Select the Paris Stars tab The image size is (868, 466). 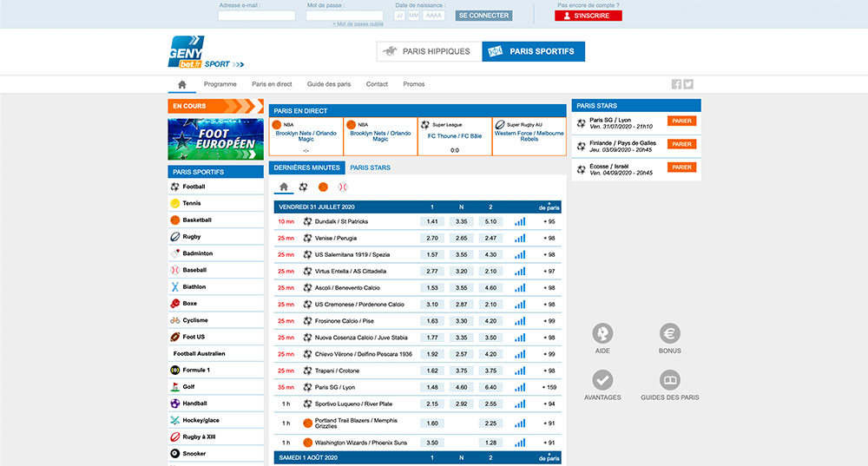coord(371,167)
